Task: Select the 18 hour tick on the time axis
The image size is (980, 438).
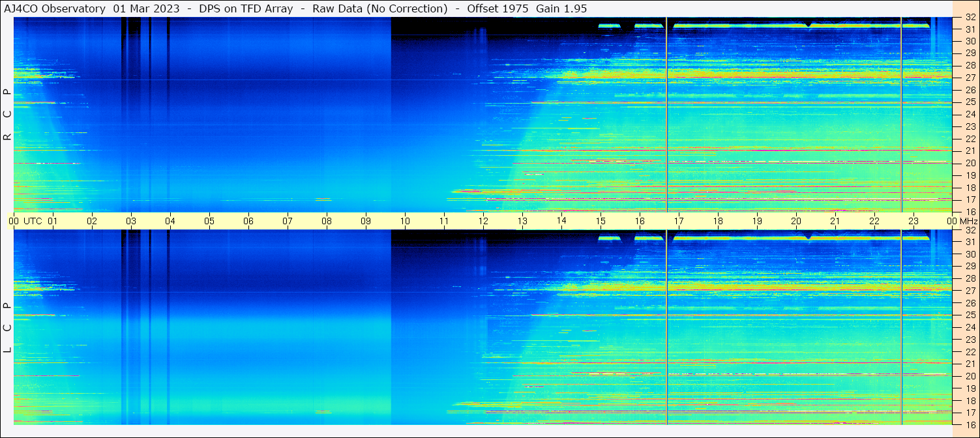Action: point(718,221)
